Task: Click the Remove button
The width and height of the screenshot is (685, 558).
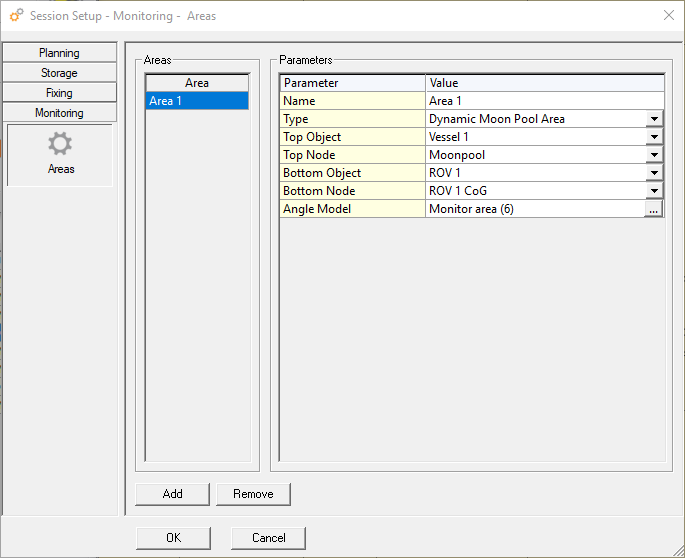Action: tap(253, 494)
